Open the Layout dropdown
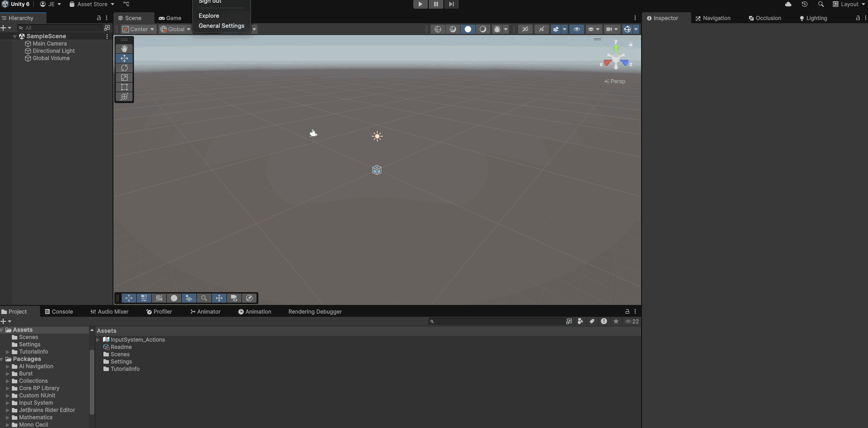The width and height of the screenshot is (868, 428). 849,4
